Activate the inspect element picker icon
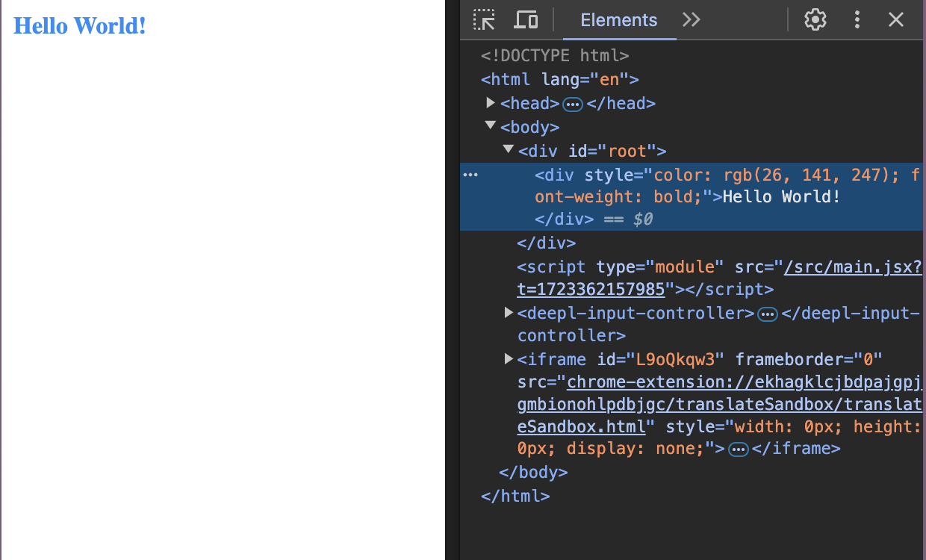The height and width of the screenshot is (560, 926). pyautogui.click(x=485, y=19)
